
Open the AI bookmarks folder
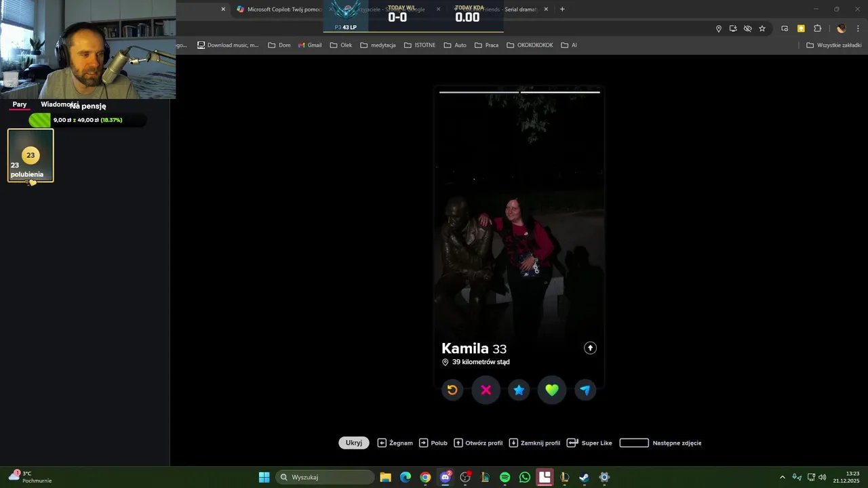tap(569, 45)
